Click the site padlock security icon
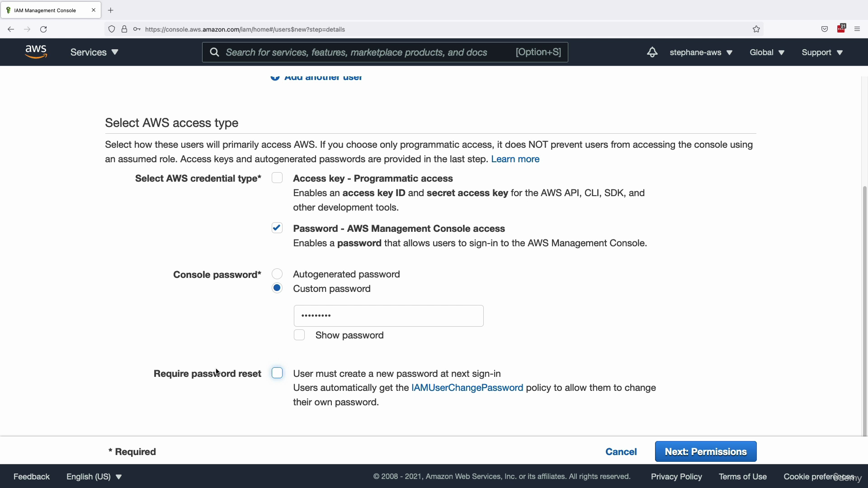868x488 pixels. click(124, 29)
